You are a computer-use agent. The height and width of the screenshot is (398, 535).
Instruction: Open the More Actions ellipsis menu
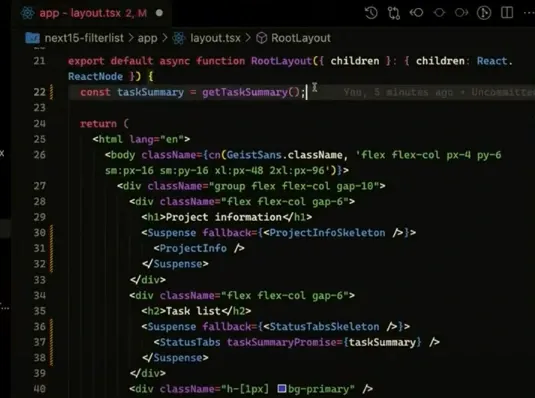click(529, 13)
